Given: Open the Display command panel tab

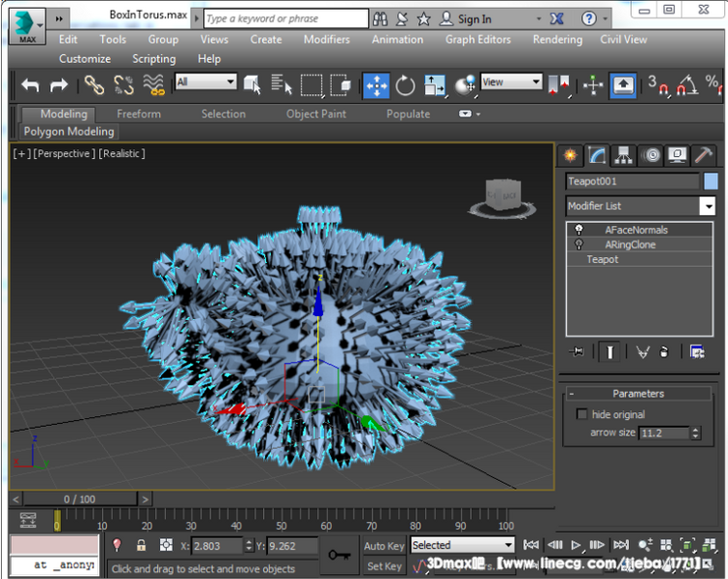Looking at the screenshot, I should 678,155.
